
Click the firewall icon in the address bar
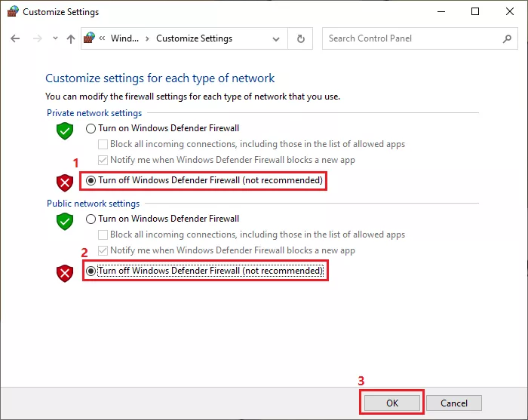pos(89,38)
